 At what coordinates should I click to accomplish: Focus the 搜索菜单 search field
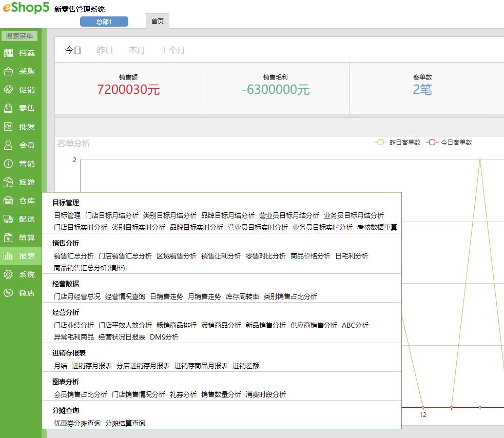[x=20, y=36]
